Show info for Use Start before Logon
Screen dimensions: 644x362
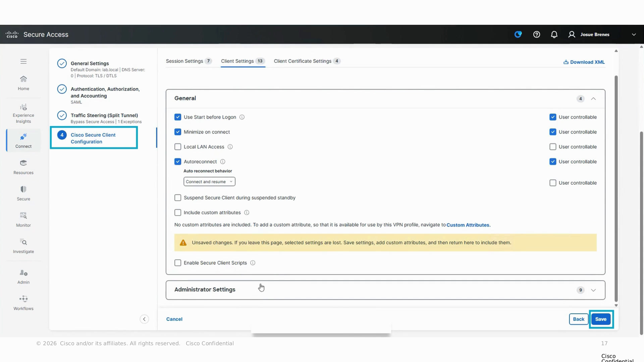click(x=242, y=117)
